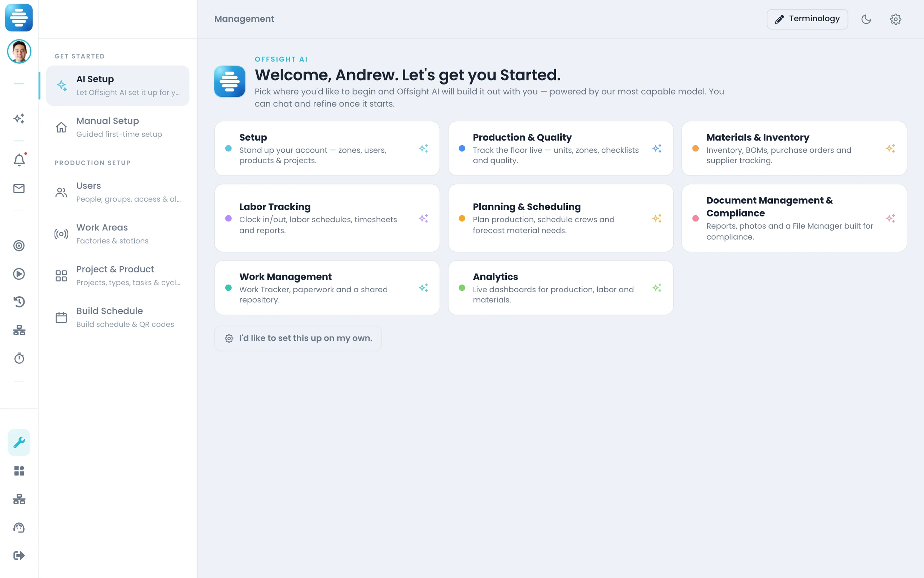
Task: Open the AI sparkle icon in the rail
Action: tap(19, 118)
